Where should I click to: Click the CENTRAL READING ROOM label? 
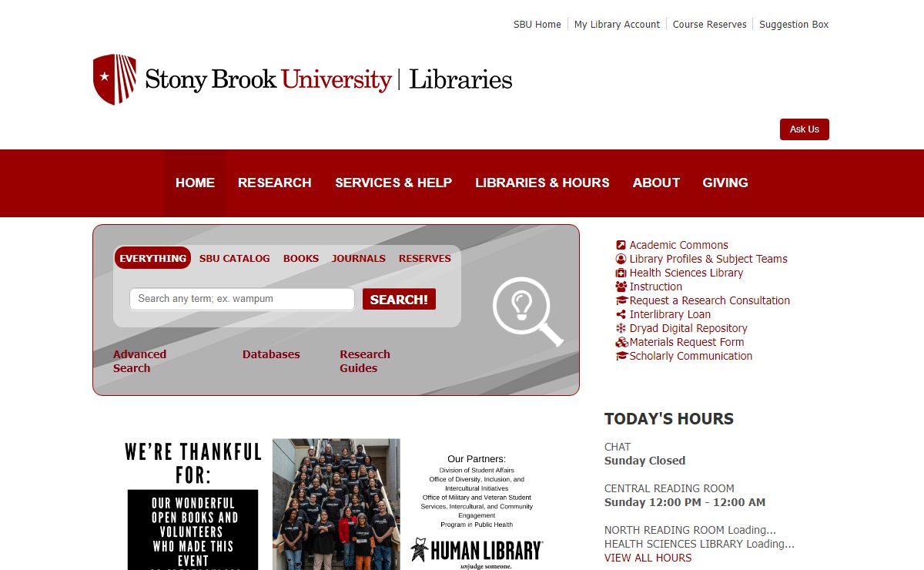[x=669, y=488]
